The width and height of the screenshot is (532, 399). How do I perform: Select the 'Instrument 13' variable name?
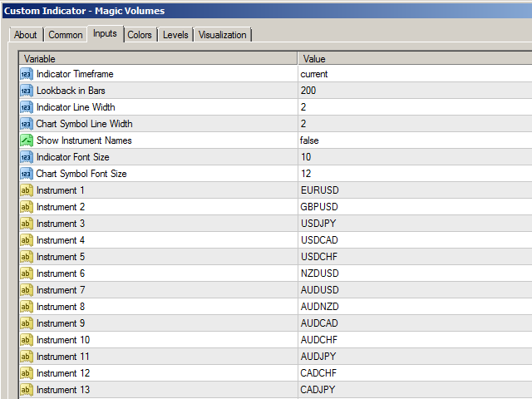point(63,390)
